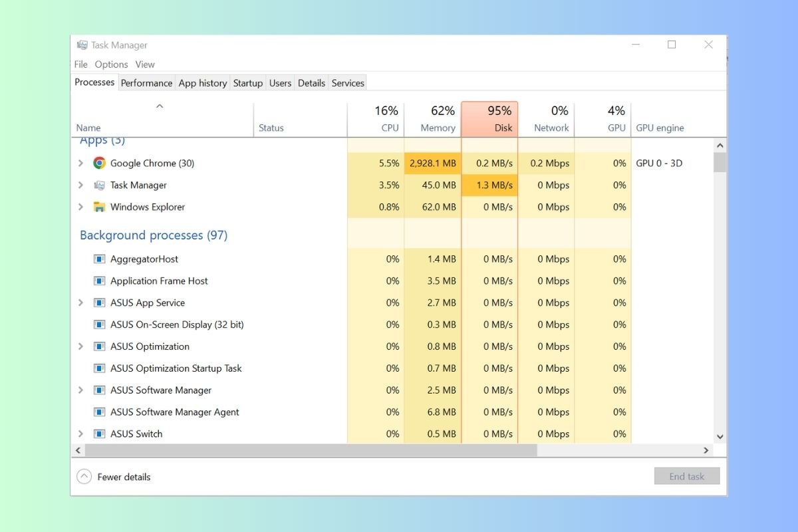Switch to the Performance tab
Viewport: 798px width, 532px height.
[146, 83]
